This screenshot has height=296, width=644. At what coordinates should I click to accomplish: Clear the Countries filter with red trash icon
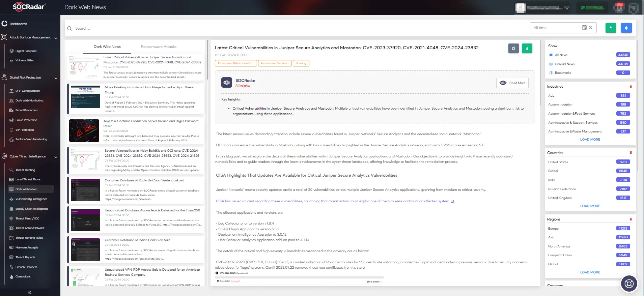(631, 153)
